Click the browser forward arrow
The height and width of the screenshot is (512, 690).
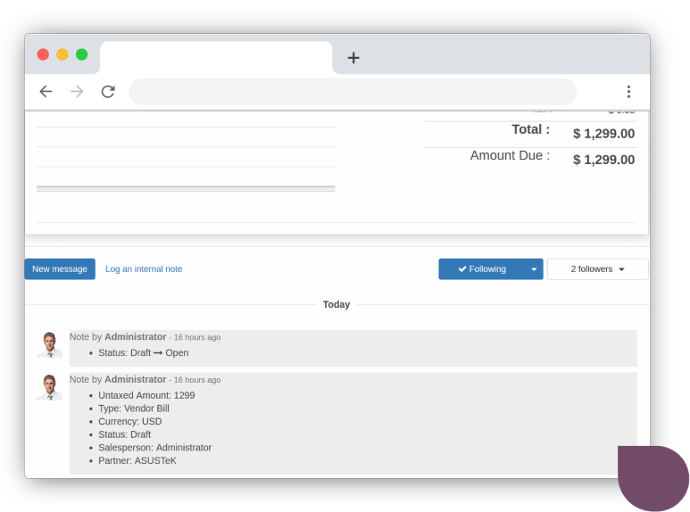click(77, 92)
